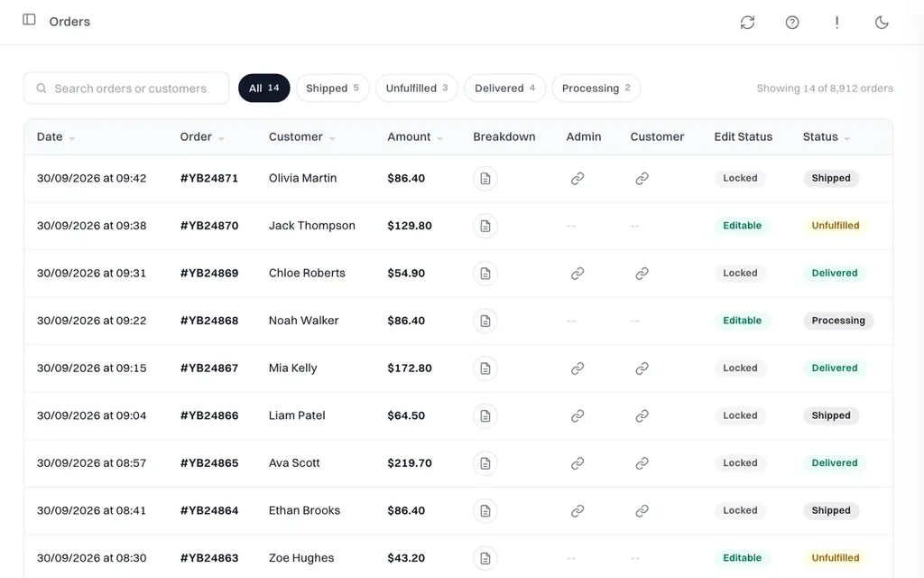Image resolution: width=924 pixels, height=578 pixels.
Task: Open breakdown document for Jack Thompson
Action: pyautogui.click(x=485, y=226)
